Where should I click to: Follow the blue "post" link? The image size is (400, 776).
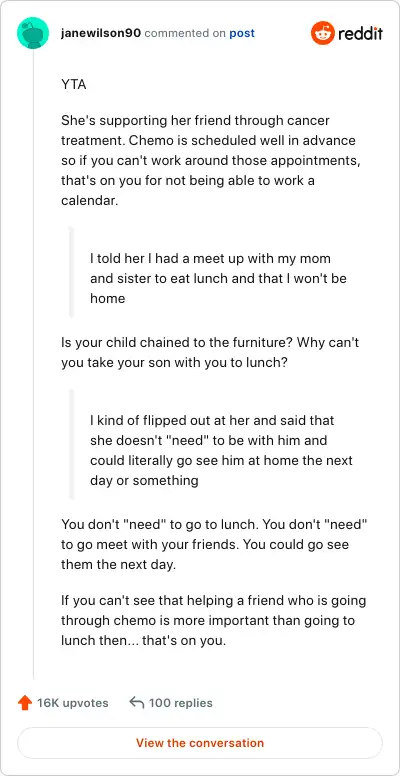point(242,34)
